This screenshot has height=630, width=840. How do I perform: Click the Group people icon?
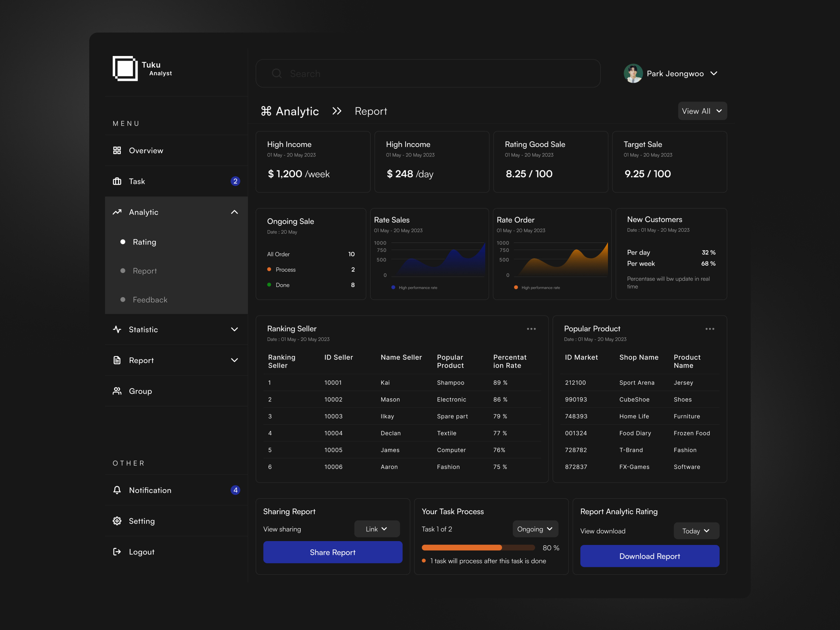117,391
